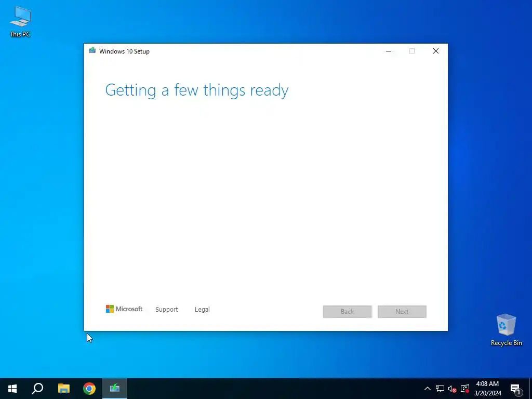Click the muted volume tray icon
The width and height of the screenshot is (532, 399).
click(453, 389)
